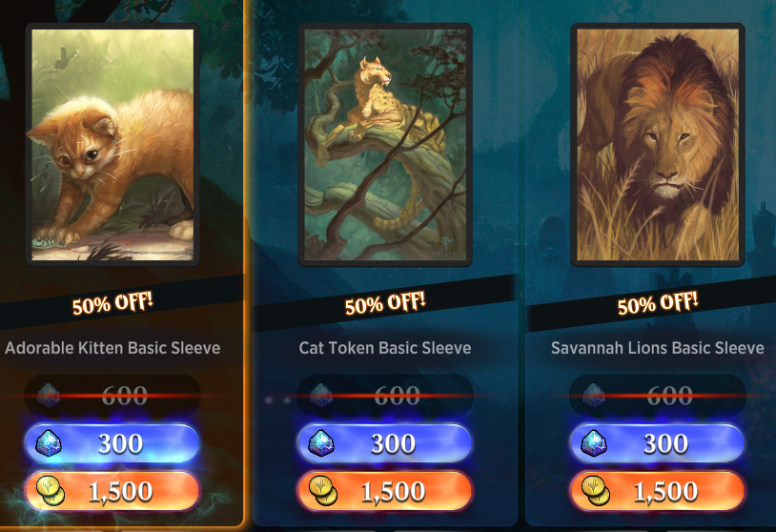Buy Adorable Kitten sleeve for 300 gems
The width and height of the screenshot is (776, 532).
112,443
